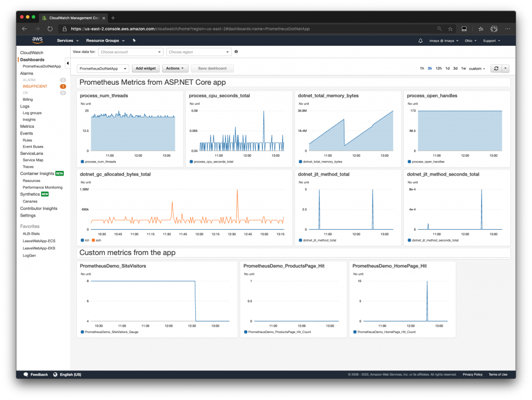Image resolution: width=532 pixels, height=400 pixels.
Task: Click the globe language icon in footer
Action: [55, 375]
